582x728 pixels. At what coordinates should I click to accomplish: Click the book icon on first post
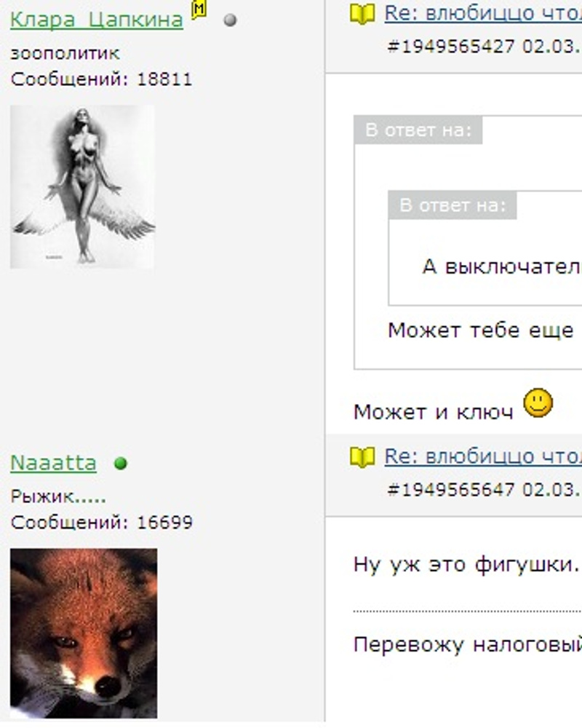362,15
